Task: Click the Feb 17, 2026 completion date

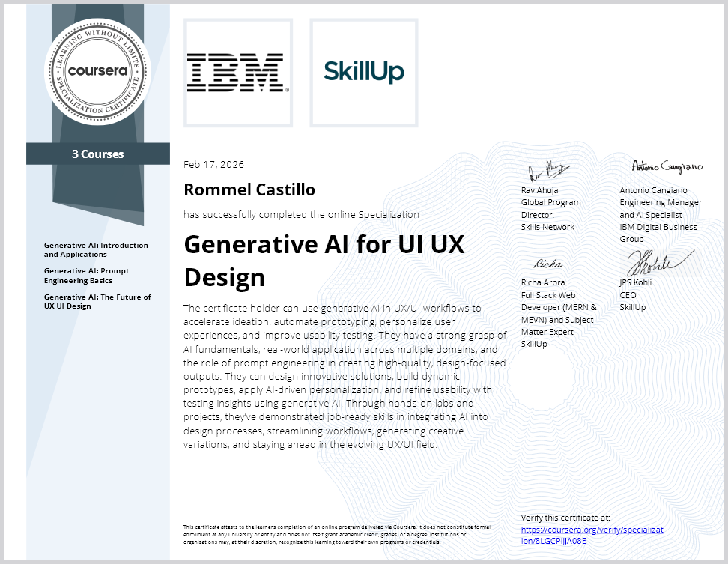Action: [x=214, y=165]
